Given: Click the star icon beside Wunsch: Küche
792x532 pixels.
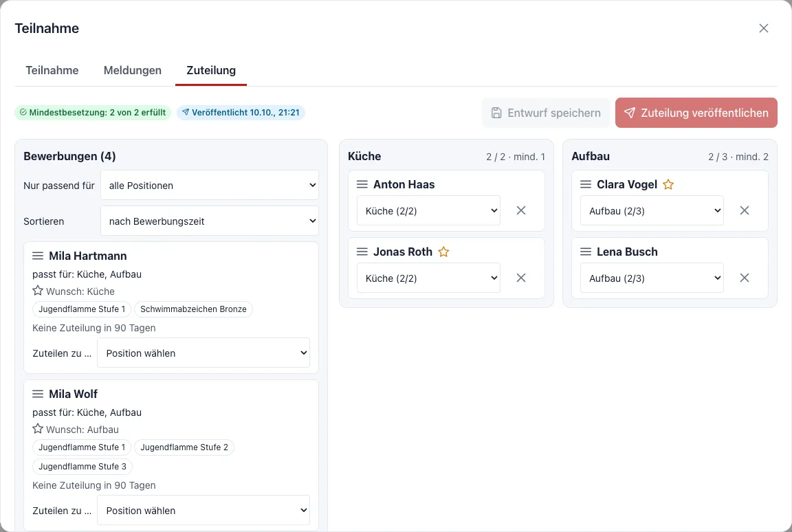Looking at the screenshot, I should [38, 291].
